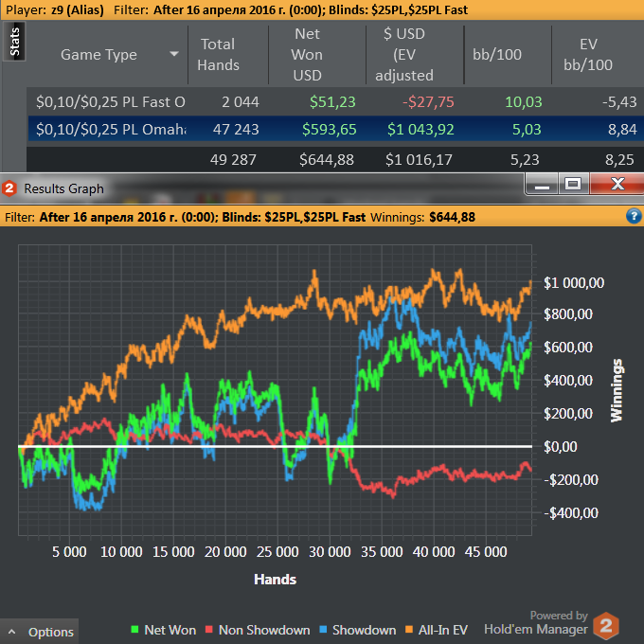
Task: Click the -5,43 EV bb/100 value
Action: coord(619,102)
